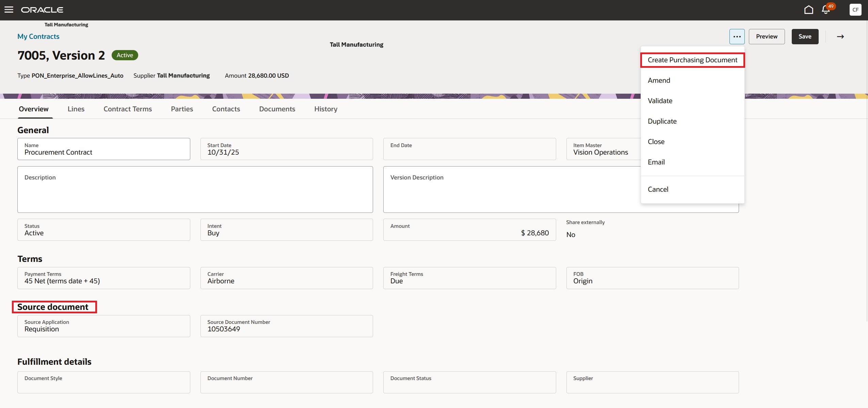Click the Oracle logo in the header
This screenshot has height=408, width=868.
[42, 10]
